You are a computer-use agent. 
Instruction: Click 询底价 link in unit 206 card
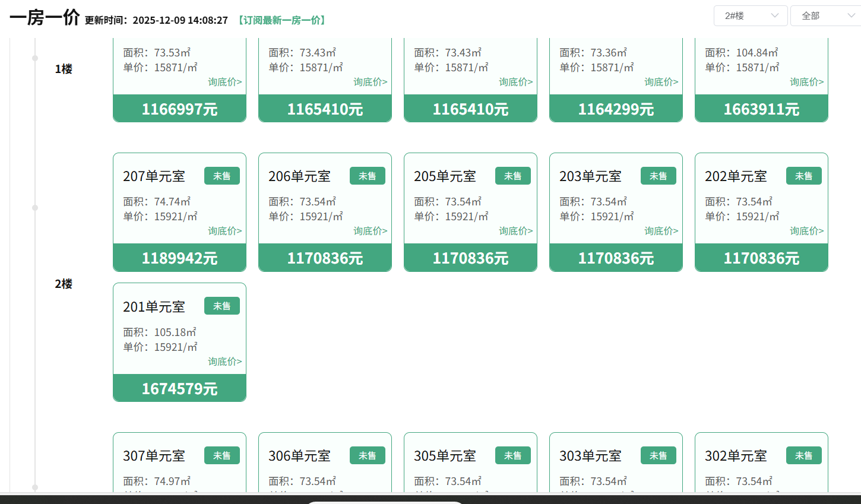click(x=370, y=231)
